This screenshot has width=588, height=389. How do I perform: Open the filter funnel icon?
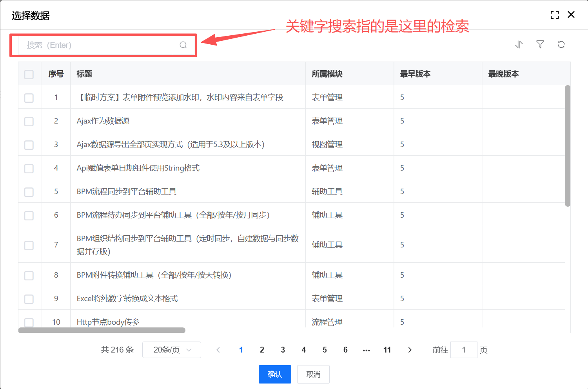(540, 45)
